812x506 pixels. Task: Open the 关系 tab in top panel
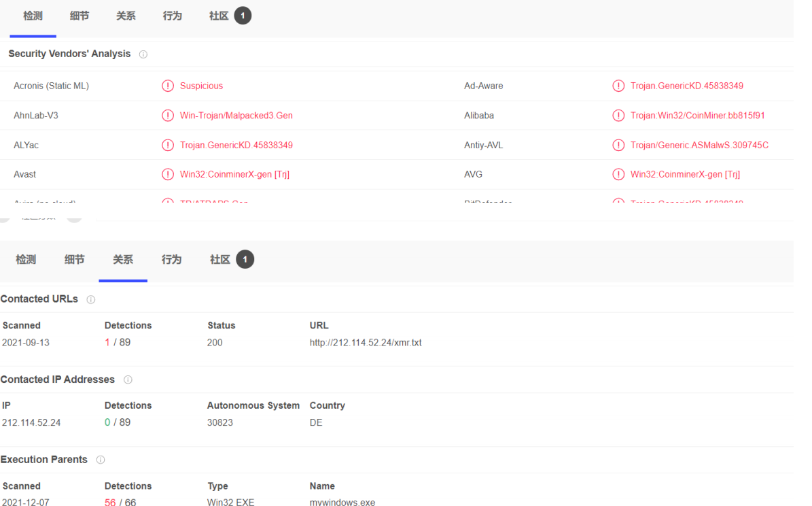coord(126,16)
